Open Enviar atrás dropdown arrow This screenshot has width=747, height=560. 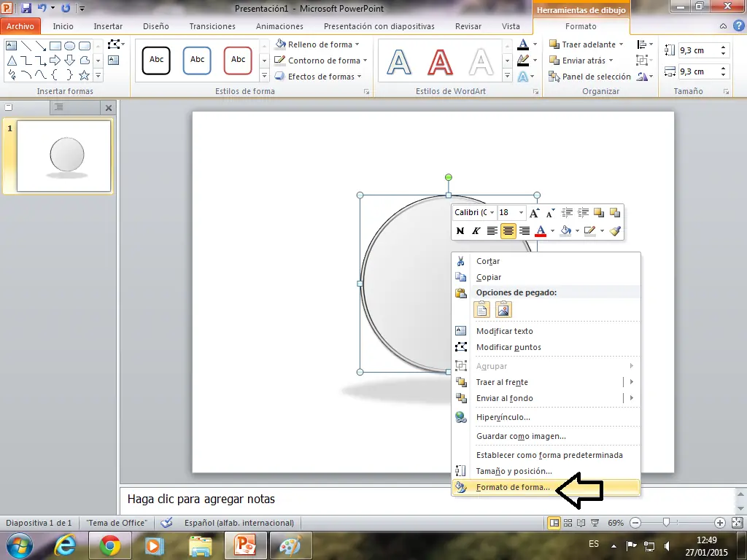611,61
